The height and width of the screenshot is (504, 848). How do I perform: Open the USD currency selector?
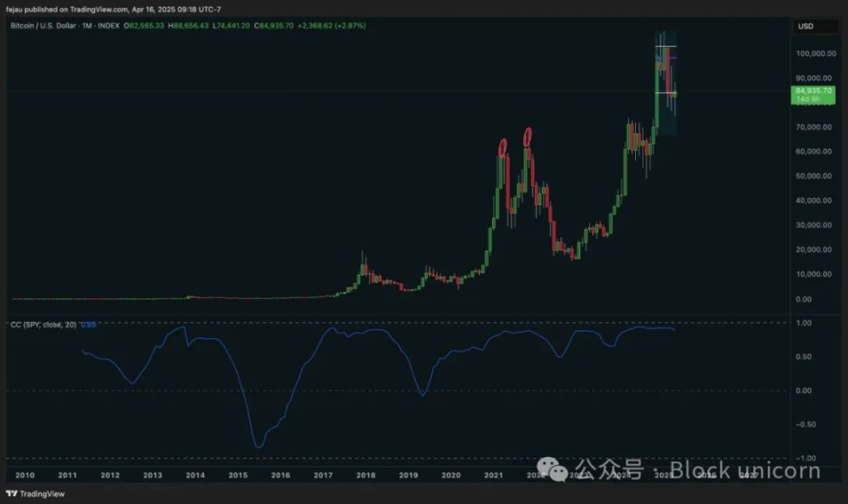click(805, 26)
